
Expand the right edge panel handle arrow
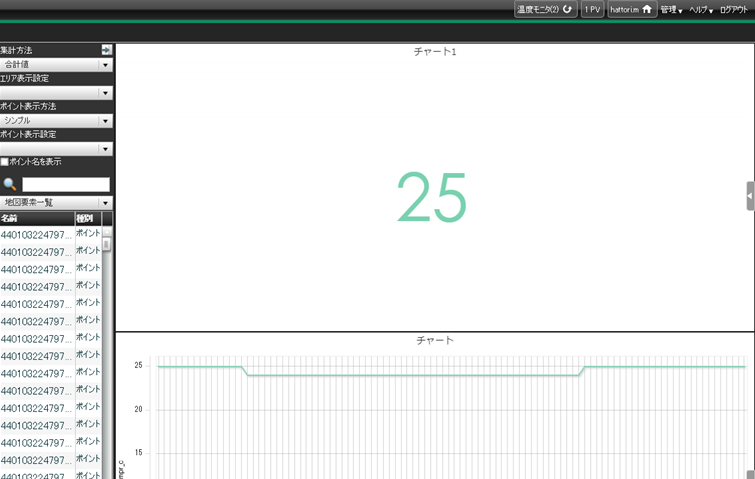pyautogui.click(x=750, y=196)
